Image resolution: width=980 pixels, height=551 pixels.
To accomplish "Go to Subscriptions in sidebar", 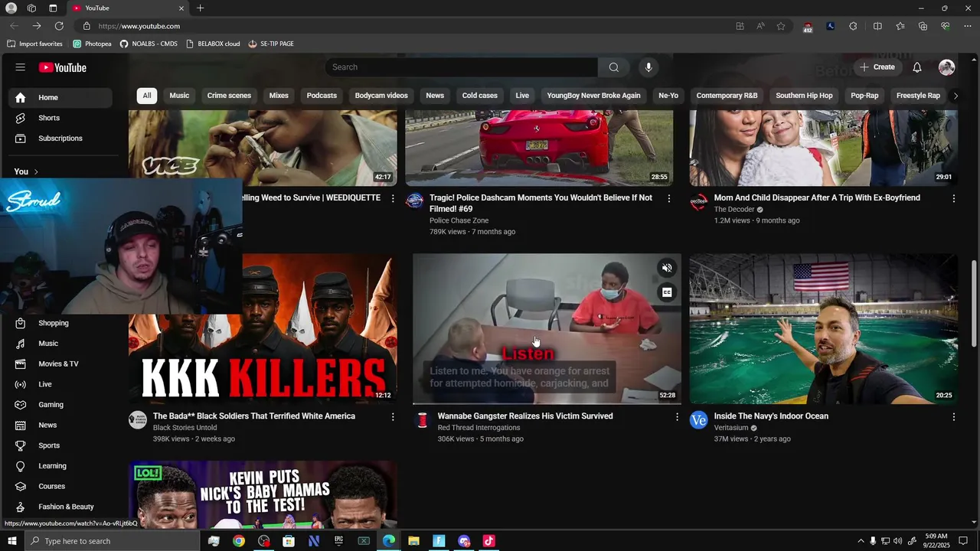I will [x=60, y=139].
